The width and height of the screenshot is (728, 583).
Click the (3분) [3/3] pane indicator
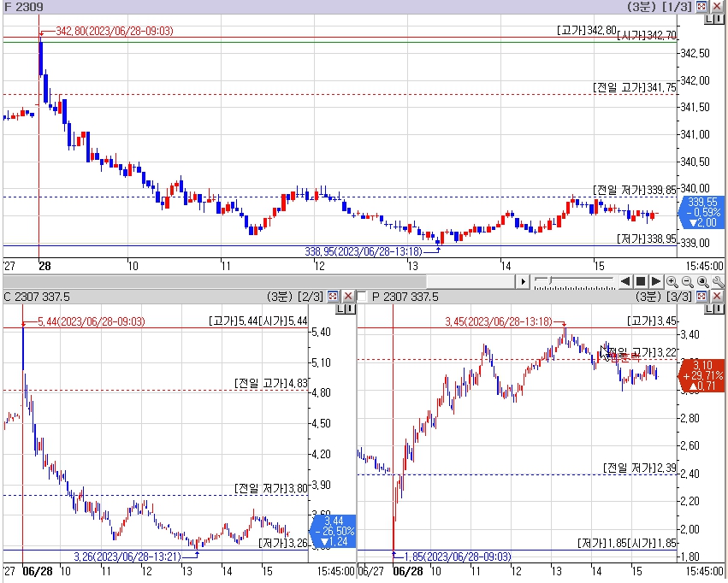pos(664,297)
